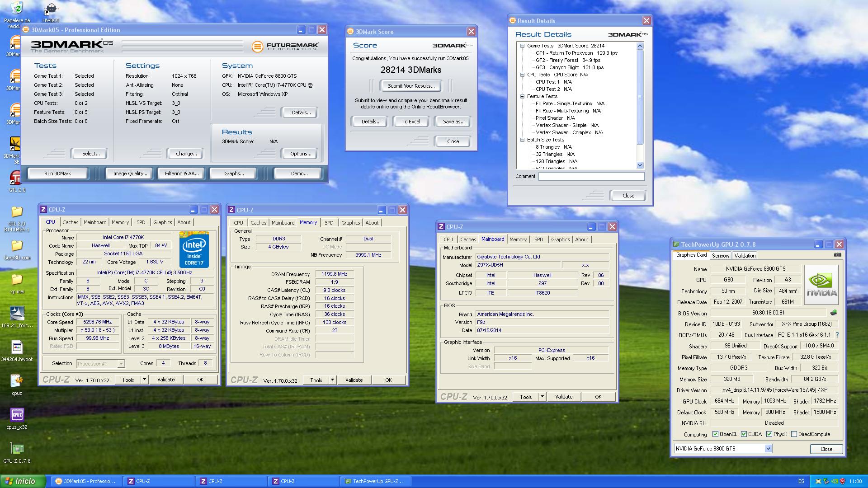
Task: Click the Futuremark logo in 3DMark05
Action: point(285,46)
